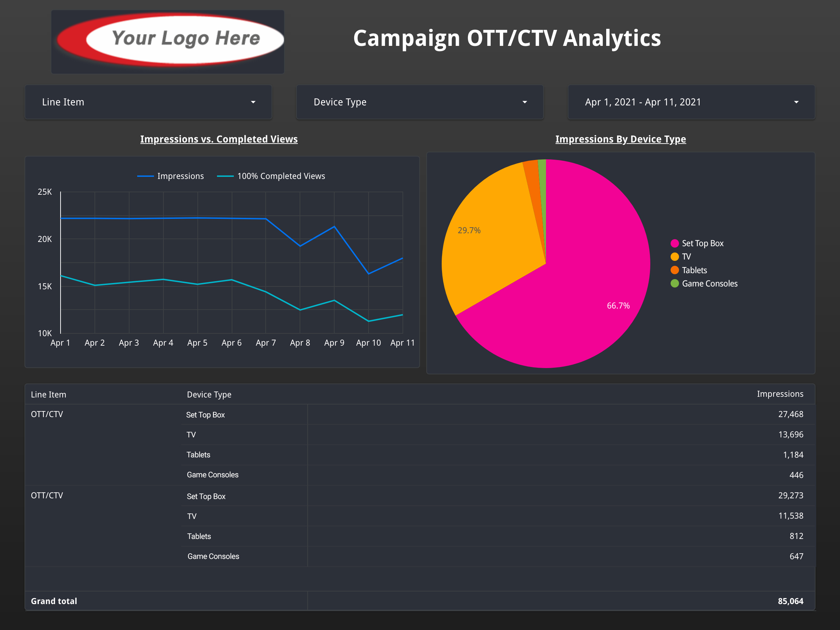Image resolution: width=840 pixels, height=630 pixels.
Task: Click the 13,696 impressions value
Action: pos(791,434)
